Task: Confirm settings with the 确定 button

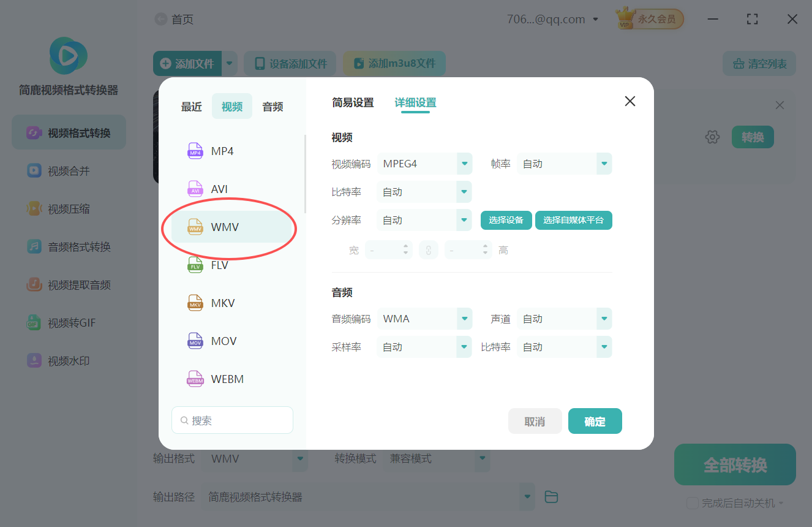Action: click(x=595, y=421)
